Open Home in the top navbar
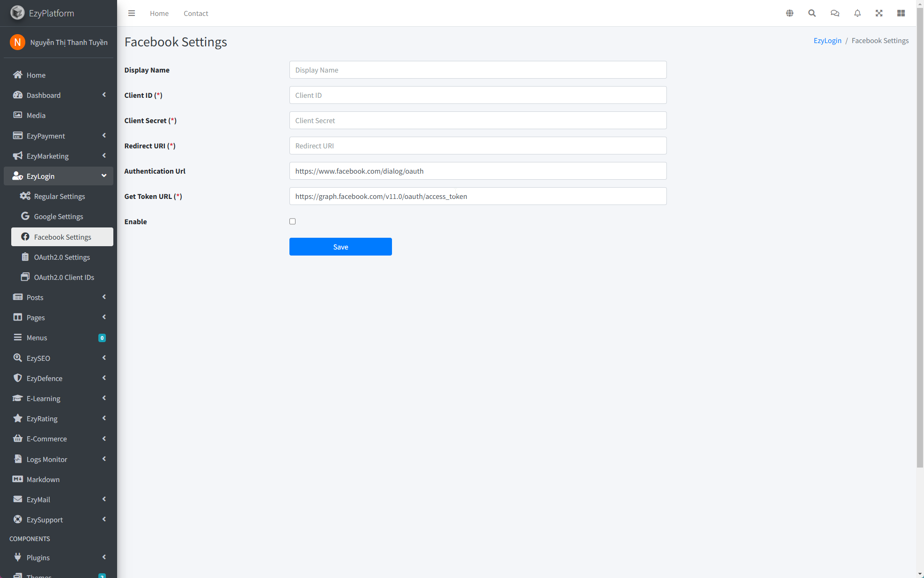The width and height of the screenshot is (924, 578). pyautogui.click(x=159, y=13)
